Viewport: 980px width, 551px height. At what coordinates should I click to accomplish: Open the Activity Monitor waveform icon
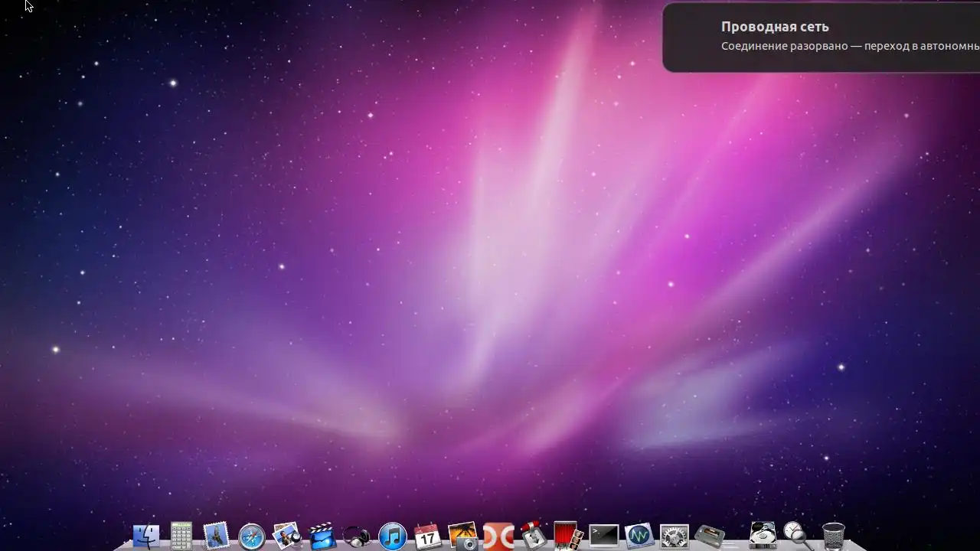(x=639, y=536)
